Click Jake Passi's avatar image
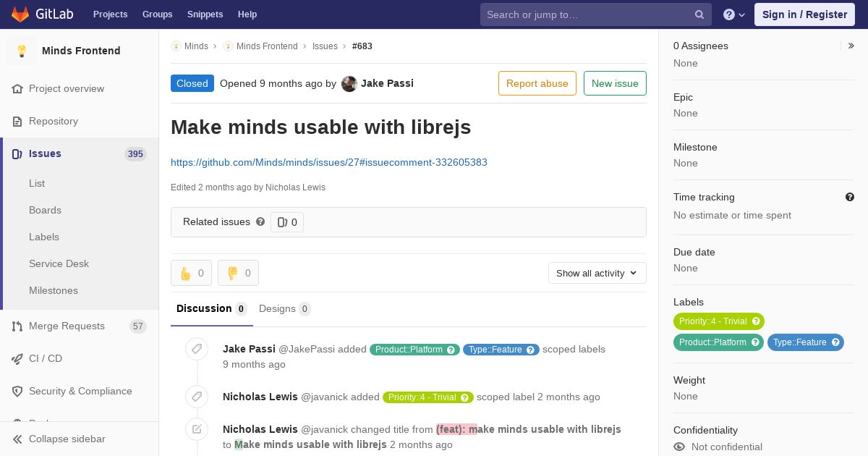This screenshot has height=456, width=868. (349, 84)
